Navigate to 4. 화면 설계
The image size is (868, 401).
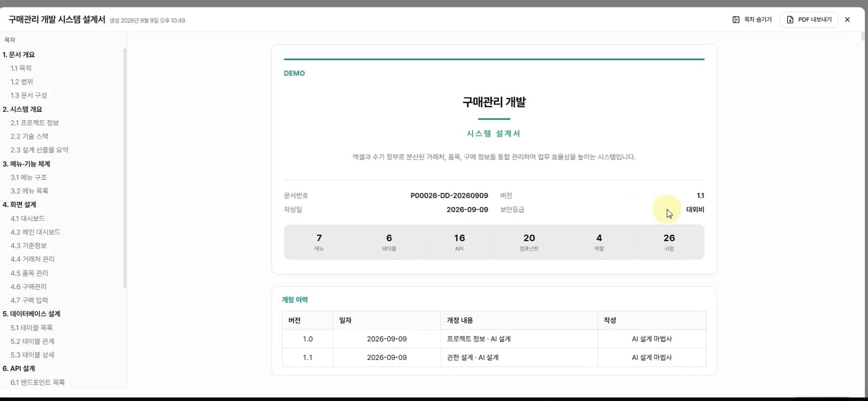click(20, 205)
